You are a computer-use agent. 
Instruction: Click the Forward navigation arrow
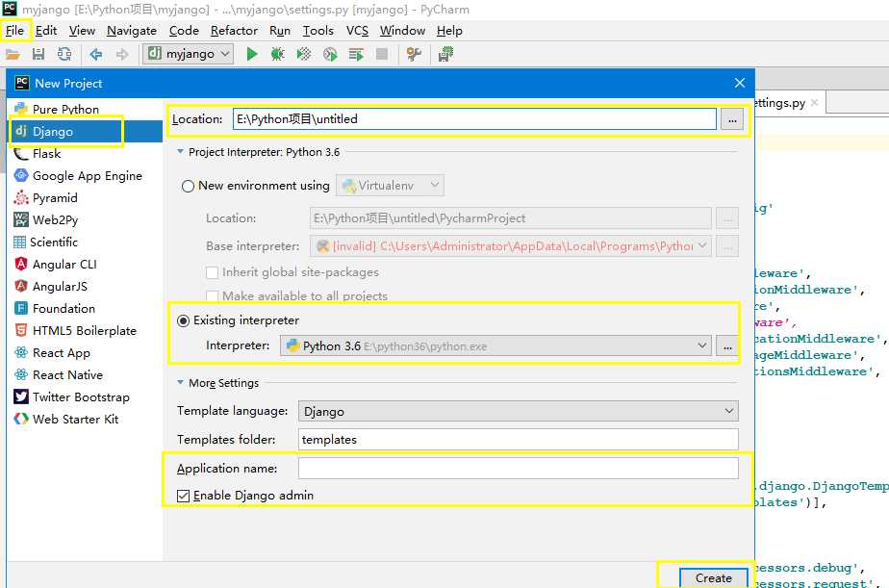[122, 55]
